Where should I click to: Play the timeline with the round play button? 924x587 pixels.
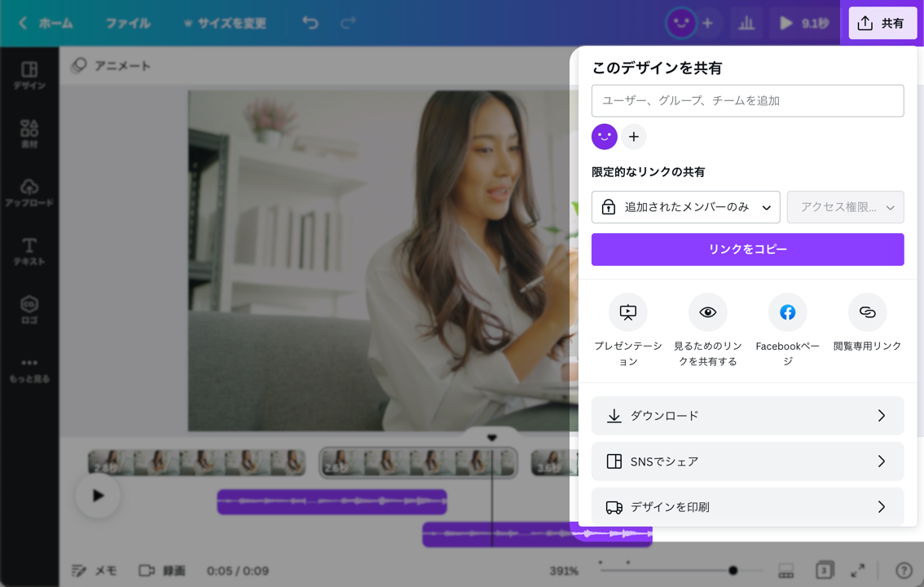tap(98, 496)
